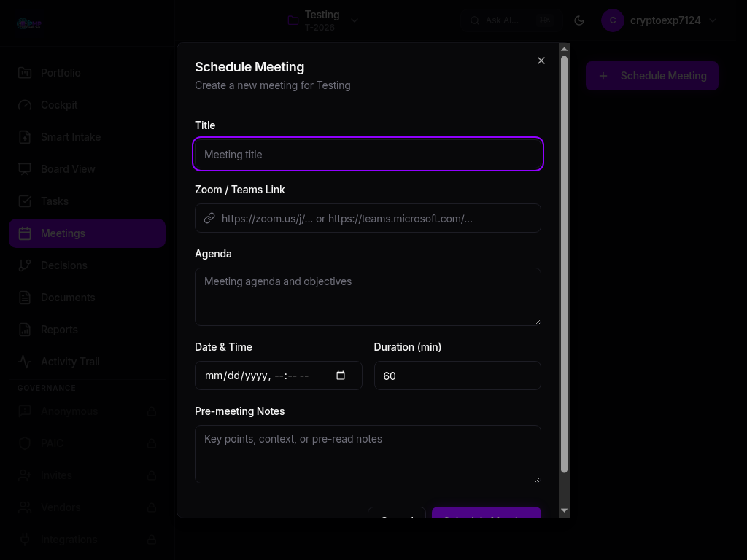The height and width of the screenshot is (560, 747).
Task: Switch to Board View
Action: (x=88, y=169)
